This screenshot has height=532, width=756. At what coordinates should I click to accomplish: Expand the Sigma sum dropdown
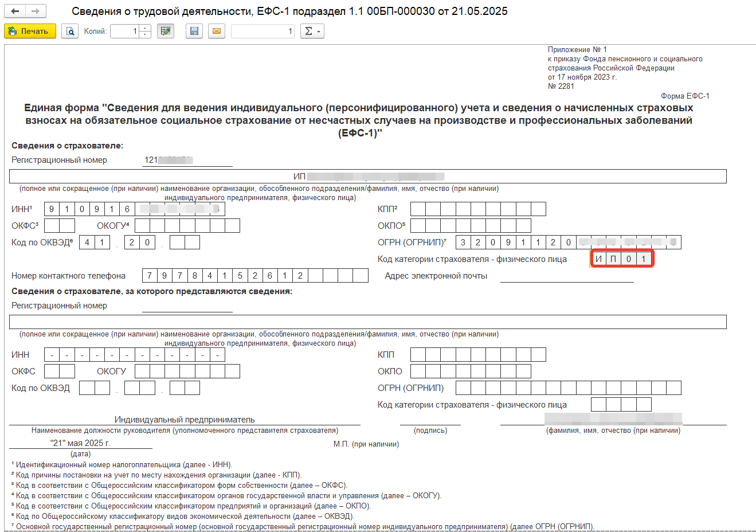[x=312, y=31]
